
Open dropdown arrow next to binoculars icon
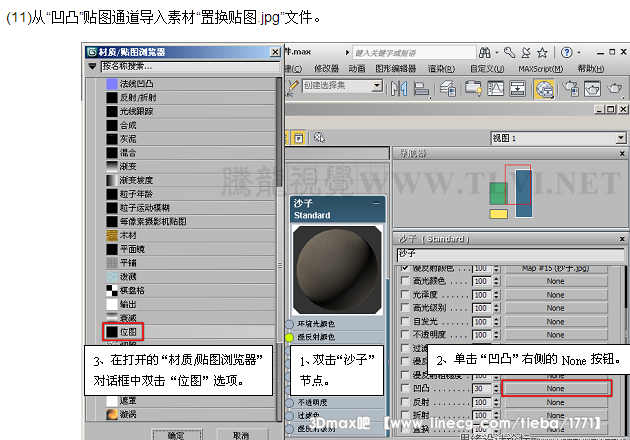click(497, 53)
